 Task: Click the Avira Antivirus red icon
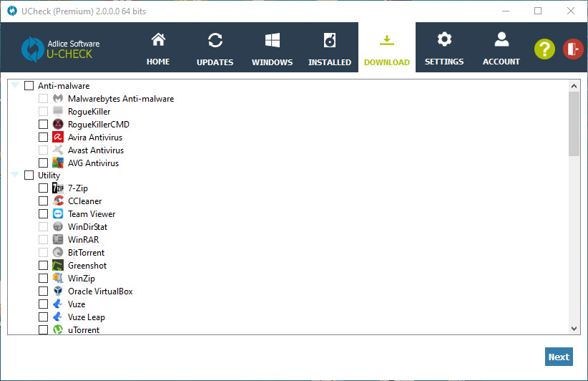click(58, 138)
